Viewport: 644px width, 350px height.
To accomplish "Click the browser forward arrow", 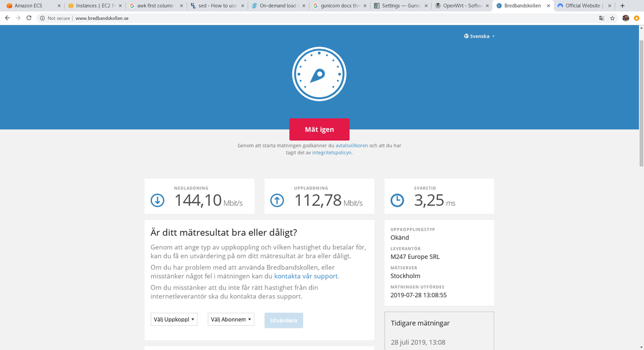I will coord(18,18).
